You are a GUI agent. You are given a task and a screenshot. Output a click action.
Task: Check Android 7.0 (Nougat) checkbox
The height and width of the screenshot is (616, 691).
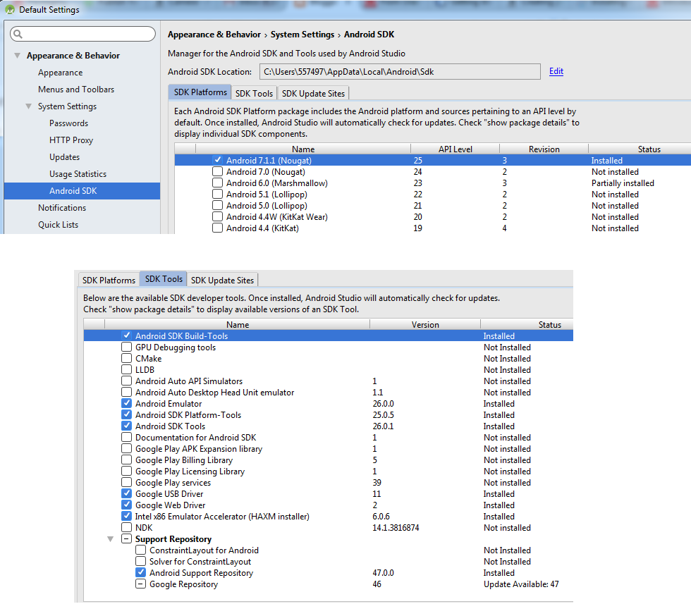pyautogui.click(x=218, y=171)
